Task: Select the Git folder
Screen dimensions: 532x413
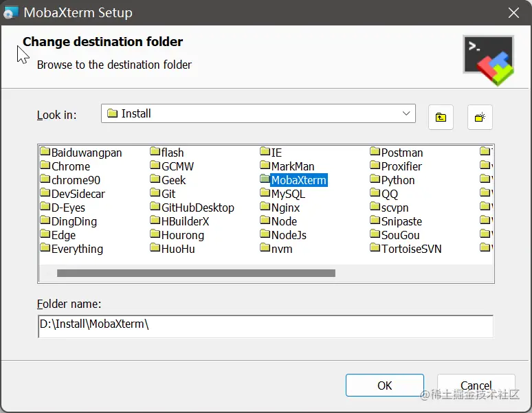Action: coord(163,194)
